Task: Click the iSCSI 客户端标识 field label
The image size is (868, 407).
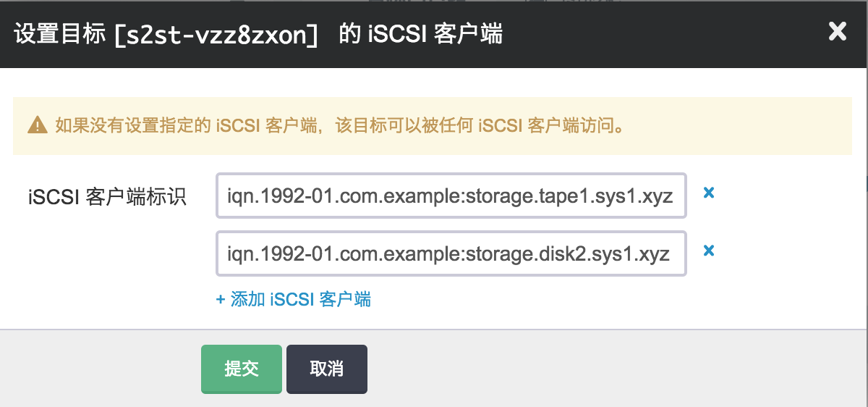Action: point(107,196)
